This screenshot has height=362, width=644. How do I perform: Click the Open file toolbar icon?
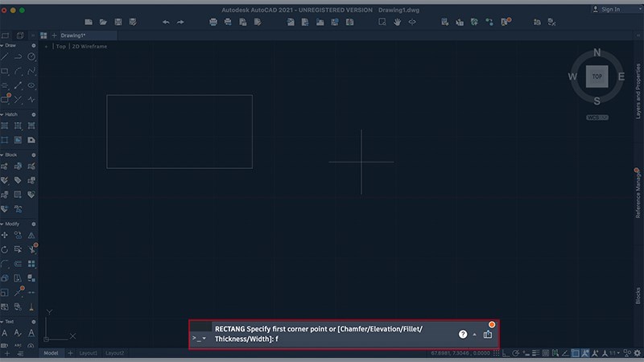103,22
